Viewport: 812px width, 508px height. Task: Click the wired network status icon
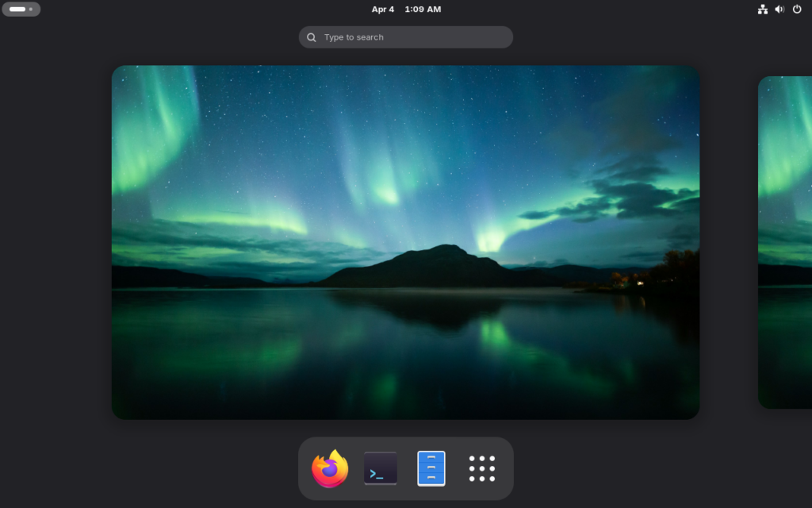click(763, 10)
